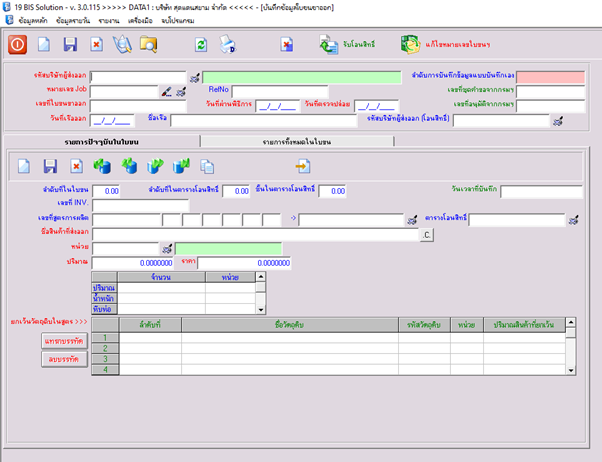Open the รายงาน menu

[109, 21]
